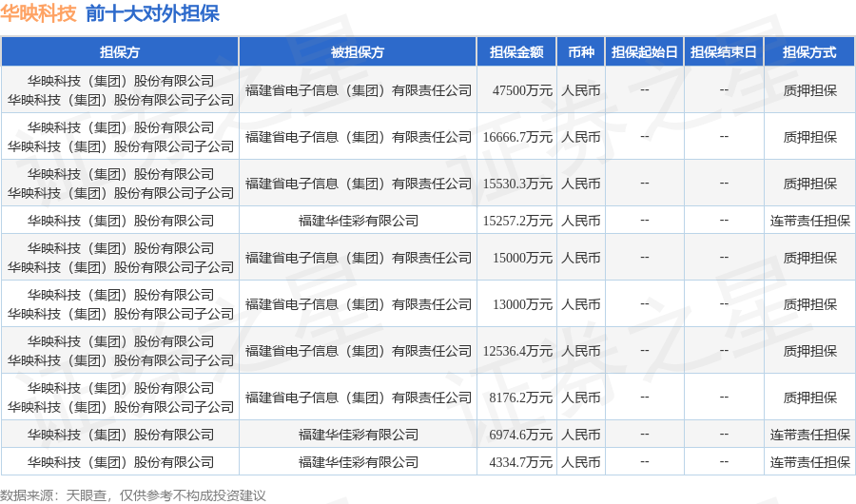Click 人民币 in the 15530.3万元 row
856x504 pixels.
[581, 184]
